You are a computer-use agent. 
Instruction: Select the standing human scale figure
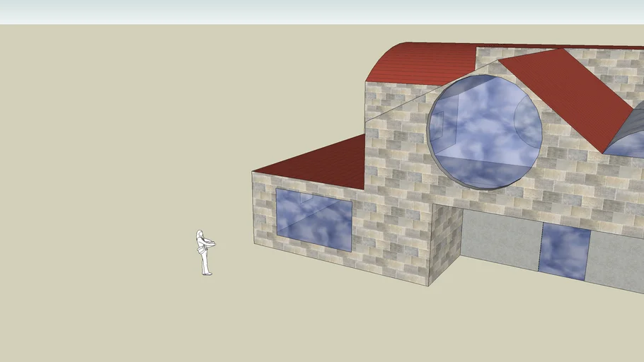point(205,252)
